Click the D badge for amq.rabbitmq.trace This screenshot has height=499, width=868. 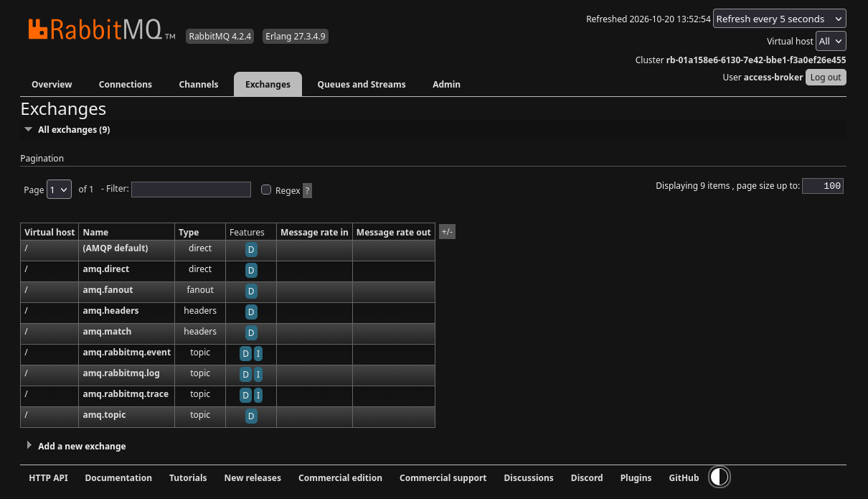click(245, 396)
